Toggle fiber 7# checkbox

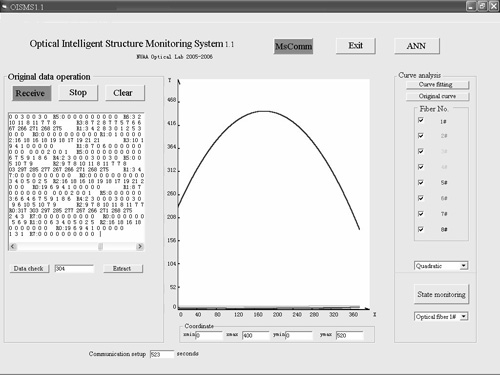(421, 213)
